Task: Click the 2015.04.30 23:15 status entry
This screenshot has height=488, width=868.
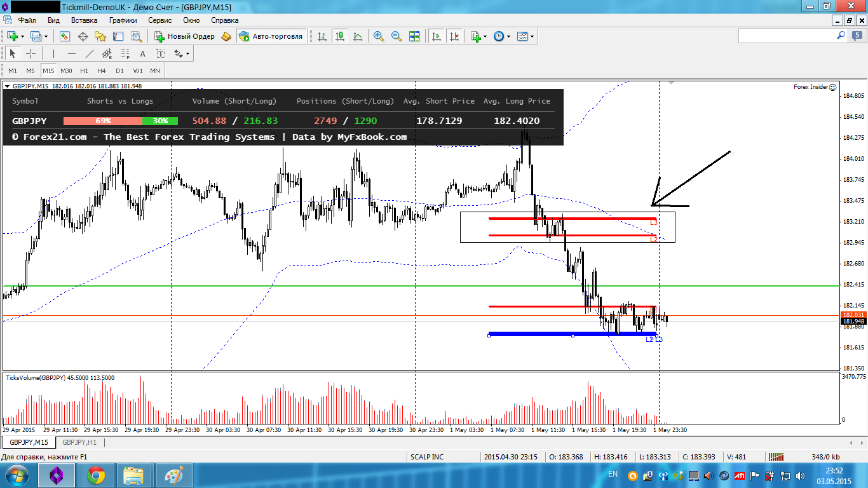Action: point(511,457)
